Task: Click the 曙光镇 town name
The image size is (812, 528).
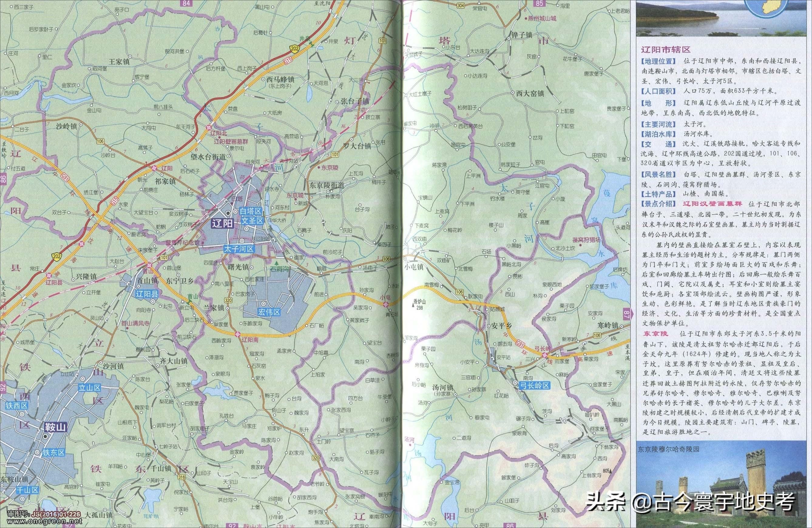Action: click(238, 267)
